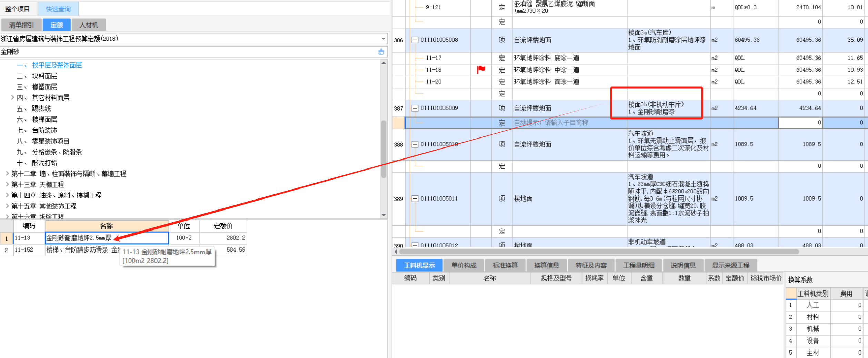Screen dimensions: 868x358
Task: Open the 单价构成 tab
Action: tap(464, 265)
